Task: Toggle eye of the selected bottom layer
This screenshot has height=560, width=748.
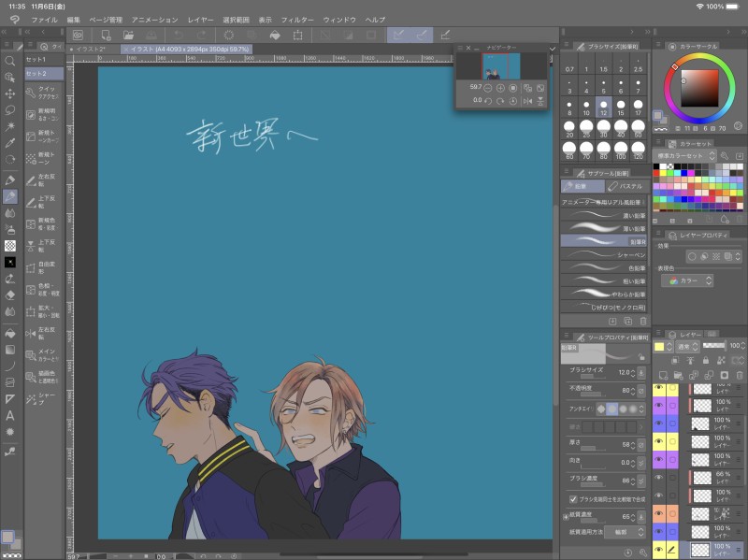Action: (659, 550)
